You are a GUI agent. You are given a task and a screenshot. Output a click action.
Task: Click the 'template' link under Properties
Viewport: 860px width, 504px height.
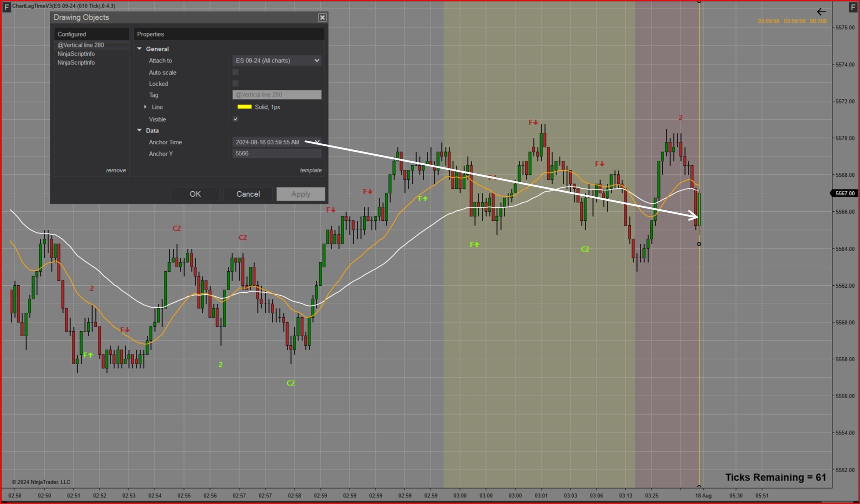coord(311,170)
